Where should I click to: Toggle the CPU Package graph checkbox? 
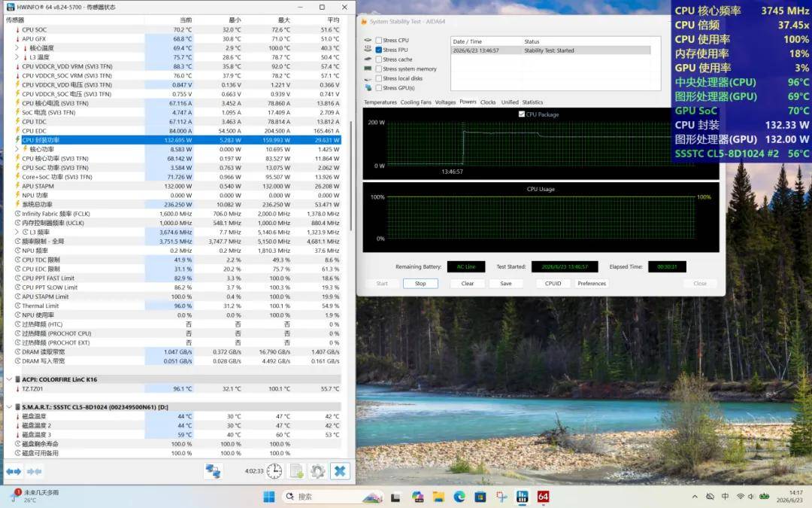click(522, 114)
